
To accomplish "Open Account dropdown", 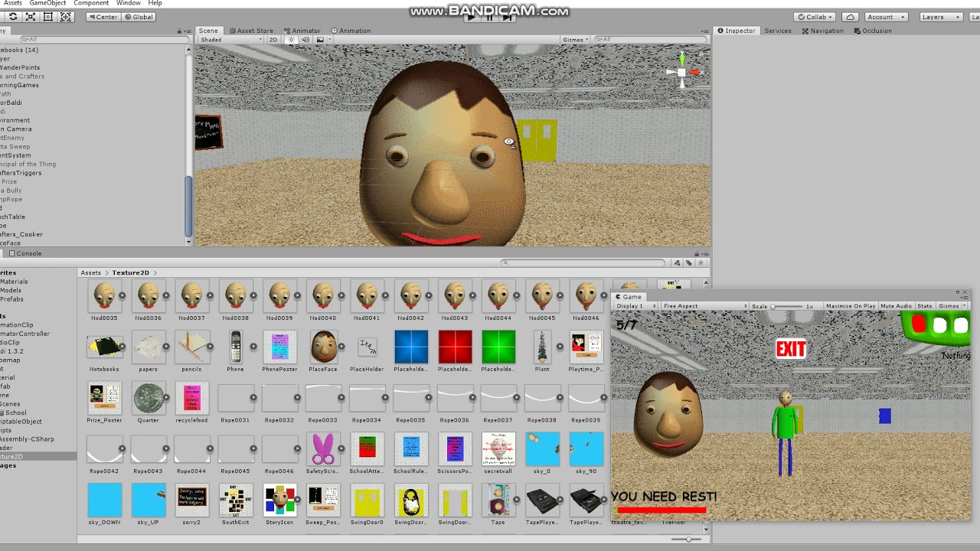I will point(886,17).
